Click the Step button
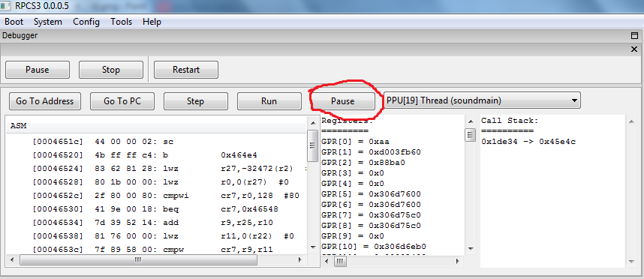This screenshot has width=644, height=279. click(x=195, y=101)
